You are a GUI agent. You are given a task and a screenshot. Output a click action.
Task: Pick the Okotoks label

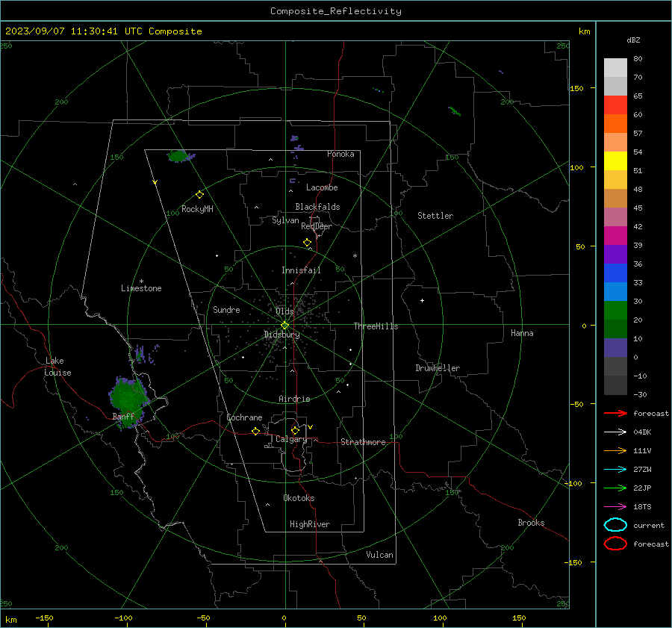click(x=299, y=498)
